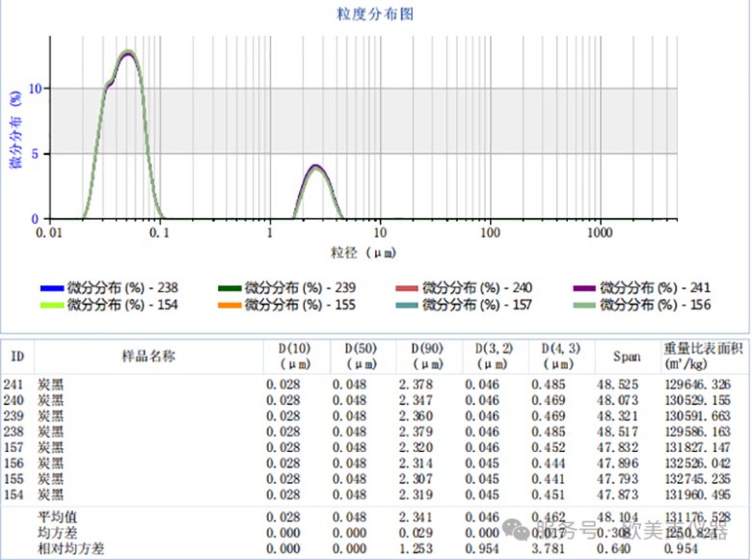Screen dimensions: 752x560
Task: Sort by the ID column header
Action: coord(17,357)
